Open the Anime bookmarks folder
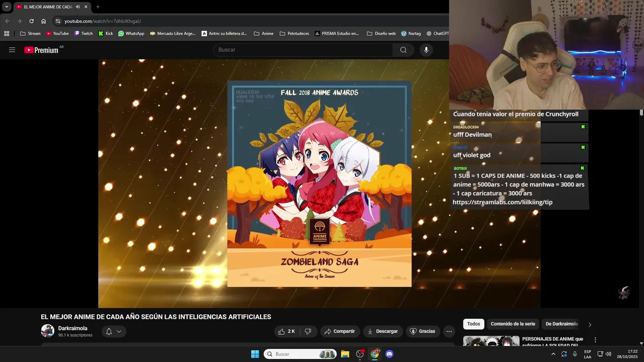 (264, 34)
